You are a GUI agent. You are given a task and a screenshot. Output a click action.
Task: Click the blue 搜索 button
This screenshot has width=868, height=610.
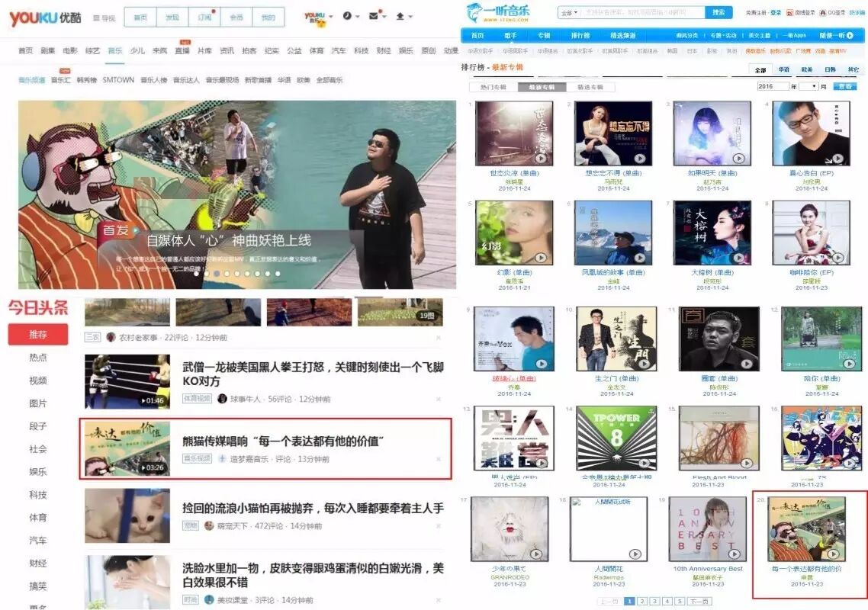click(719, 12)
